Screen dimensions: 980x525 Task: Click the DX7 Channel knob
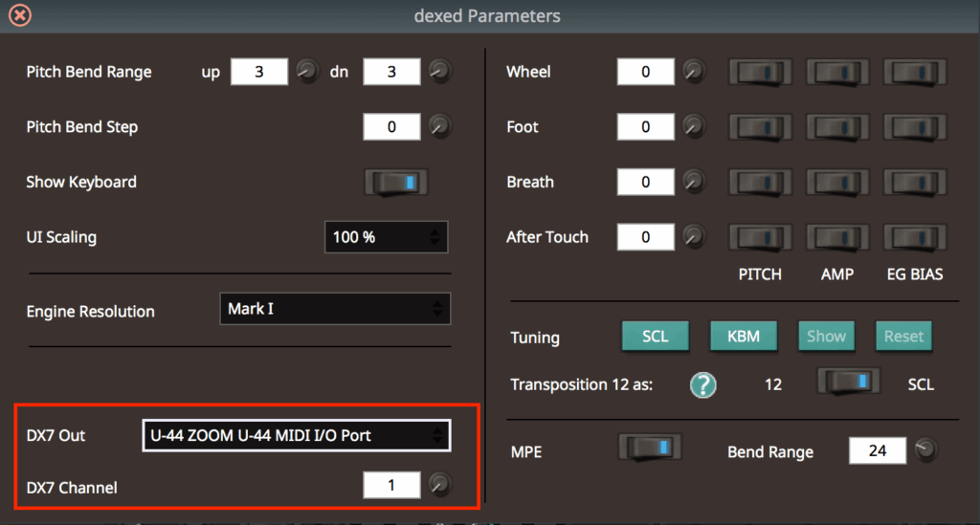point(438,486)
